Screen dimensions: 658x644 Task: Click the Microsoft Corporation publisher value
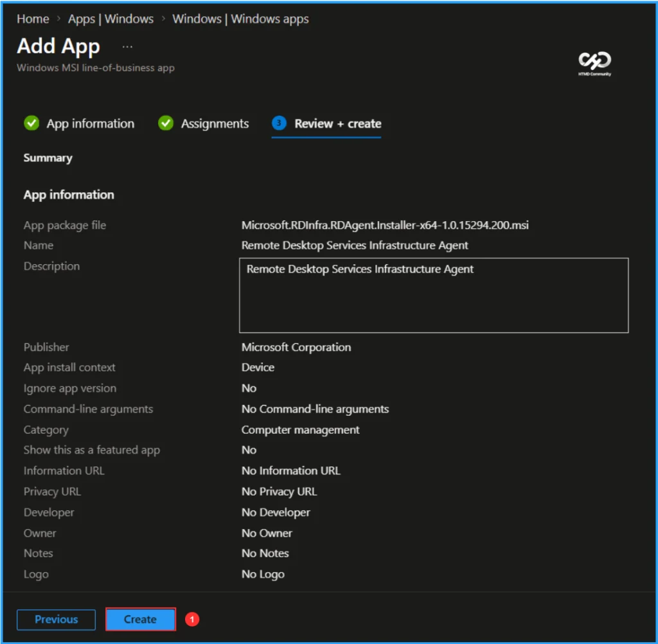tap(296, 347)
